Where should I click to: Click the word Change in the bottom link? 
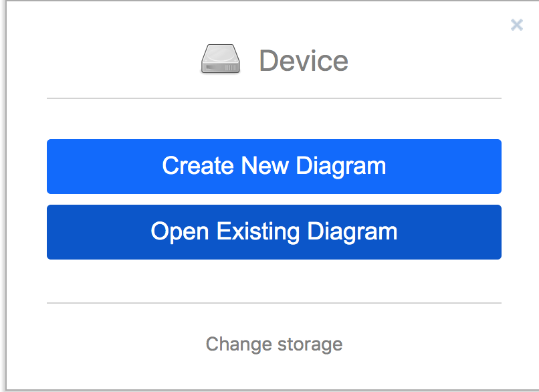tap(239, 345)
